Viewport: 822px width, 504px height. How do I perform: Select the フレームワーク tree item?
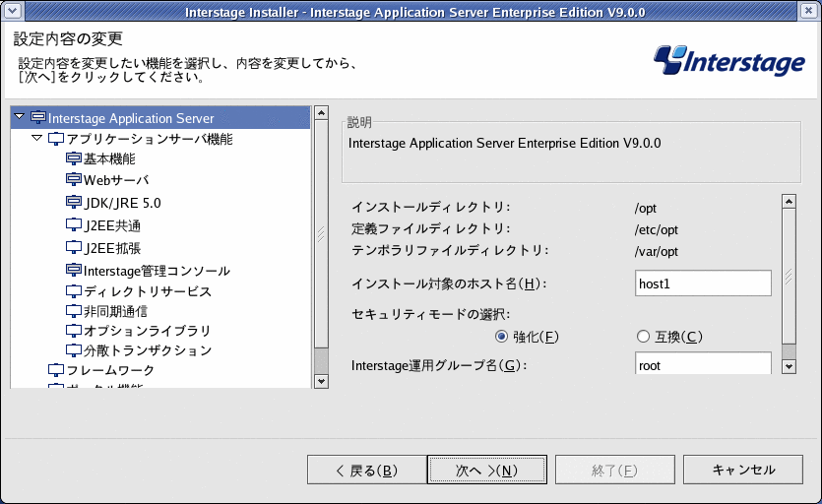pos(110,371)
